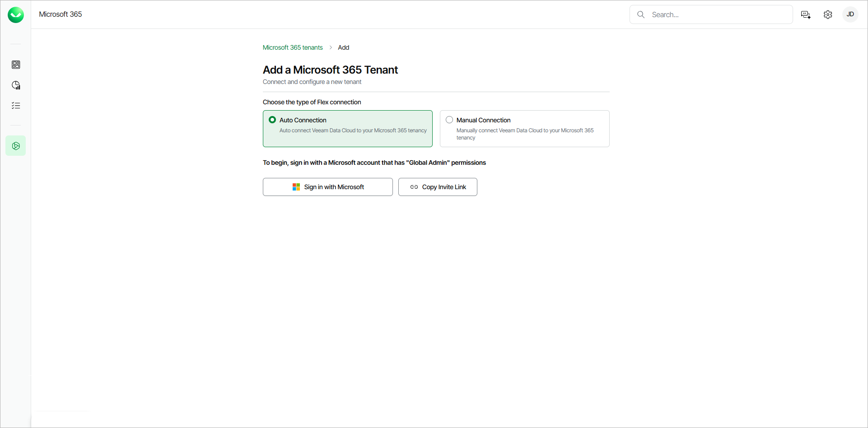
Task: Open the JD user avatar menu
Action: pos(850,14)
